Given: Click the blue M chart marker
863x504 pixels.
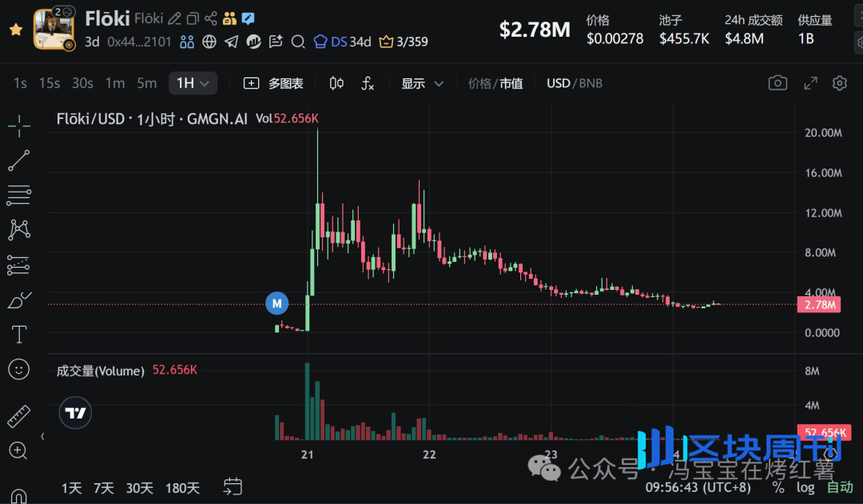Looking at the screenshot, I should [276, 304].
